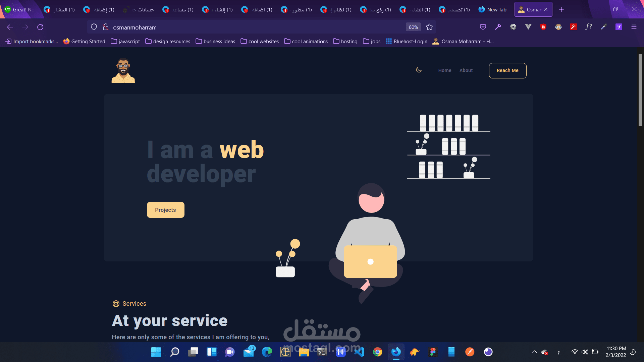Viewport: 644px width, 362px height.
Task: Expand the jobs bookmark folder
Action: tap(372, 41)
